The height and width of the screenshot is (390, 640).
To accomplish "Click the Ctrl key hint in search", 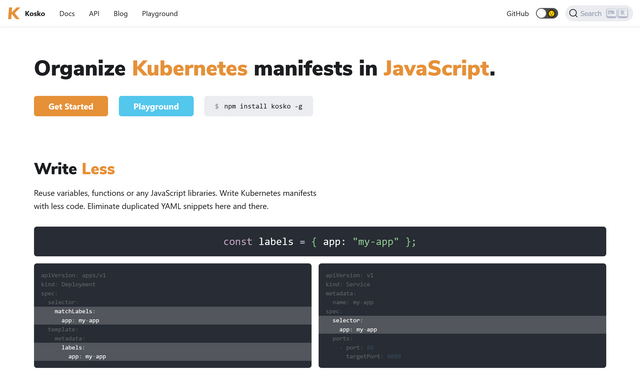I will click(611, 13).
